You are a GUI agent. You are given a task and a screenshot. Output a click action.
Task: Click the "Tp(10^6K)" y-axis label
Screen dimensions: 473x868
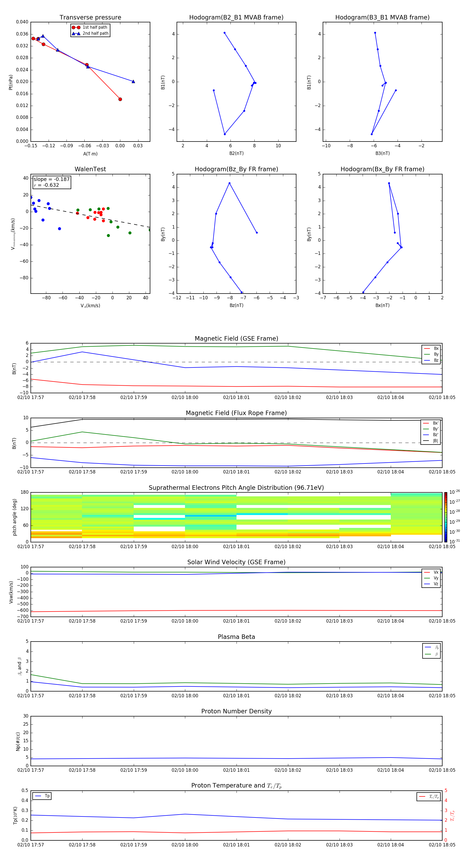(15, 815)
